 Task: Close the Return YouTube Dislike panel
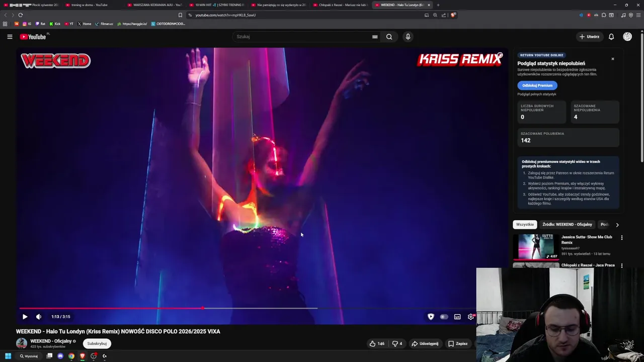pos(613,59)
